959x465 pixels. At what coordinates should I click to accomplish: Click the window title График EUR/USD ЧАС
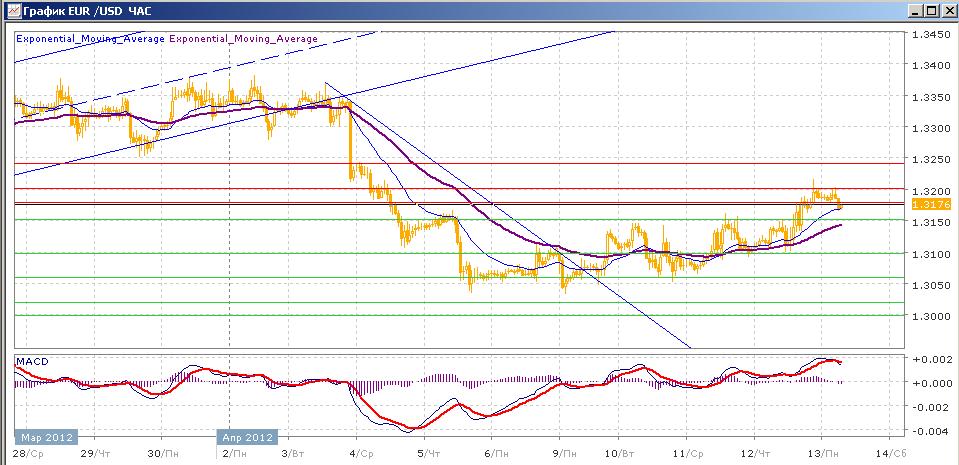pyautogui.click(x=88, y=11)
